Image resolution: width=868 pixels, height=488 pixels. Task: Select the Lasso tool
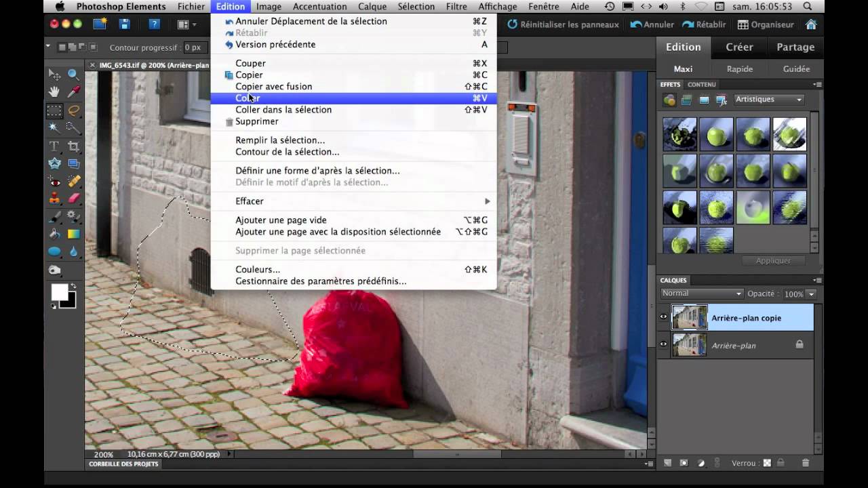tap(73, 110)
